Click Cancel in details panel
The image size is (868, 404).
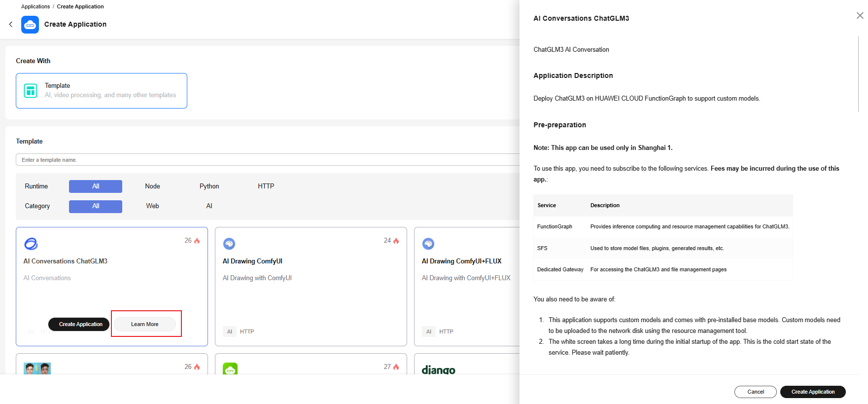click(756, 392)
